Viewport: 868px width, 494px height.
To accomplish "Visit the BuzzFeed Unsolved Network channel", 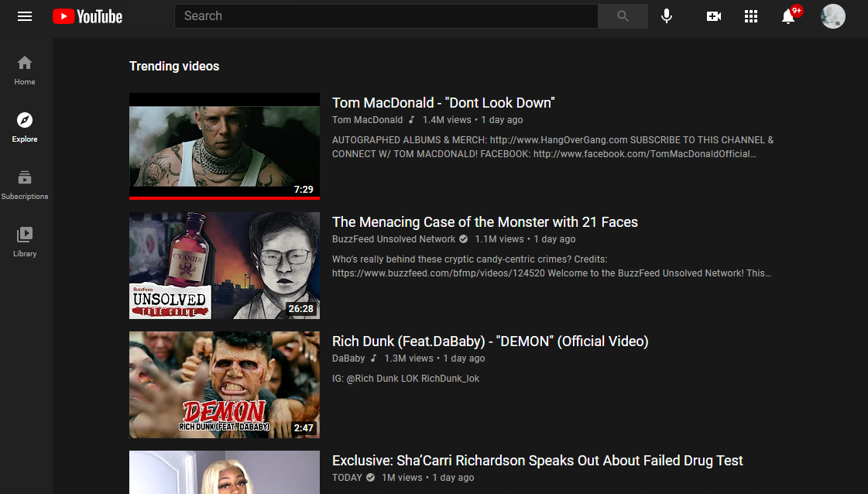I will 393,239.
